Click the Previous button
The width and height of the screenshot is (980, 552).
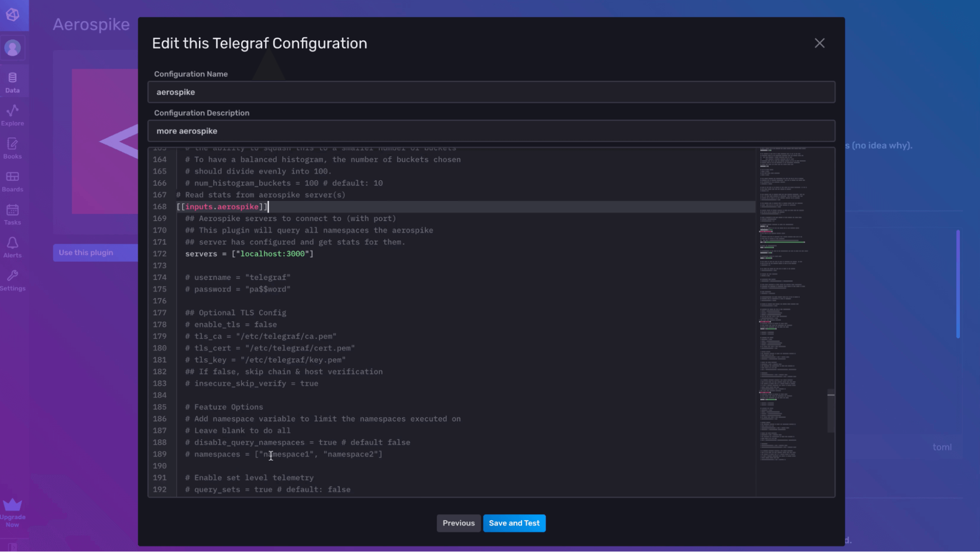(458, 523)
